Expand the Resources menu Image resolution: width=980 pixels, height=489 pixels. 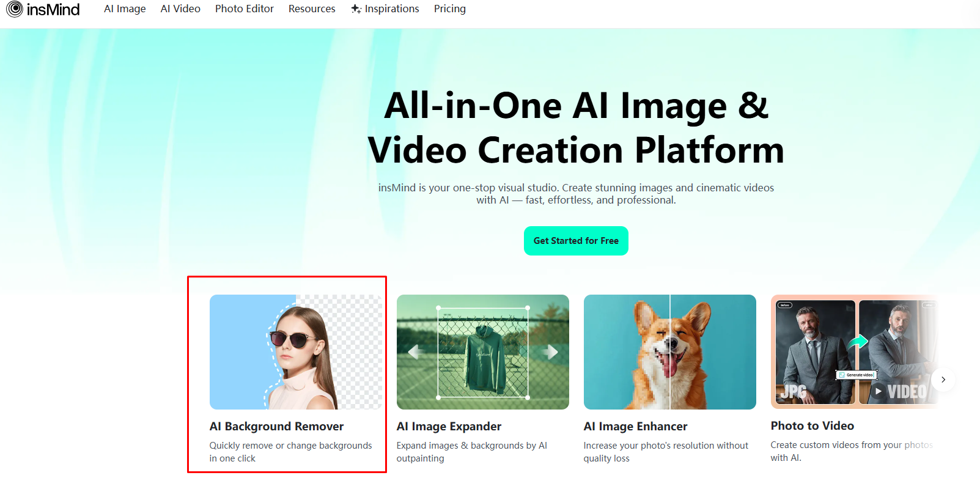(x=312, y=9)
